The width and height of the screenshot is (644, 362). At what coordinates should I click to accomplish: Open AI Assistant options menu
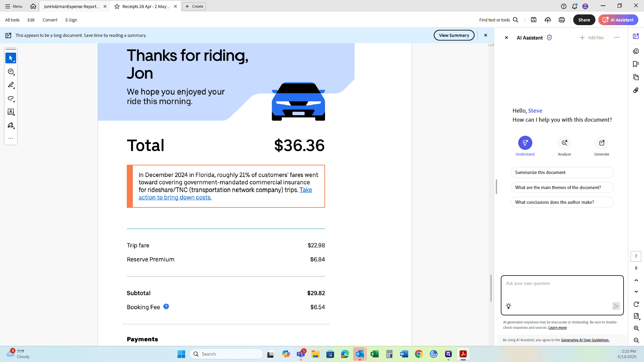click(x=617, y=38)
